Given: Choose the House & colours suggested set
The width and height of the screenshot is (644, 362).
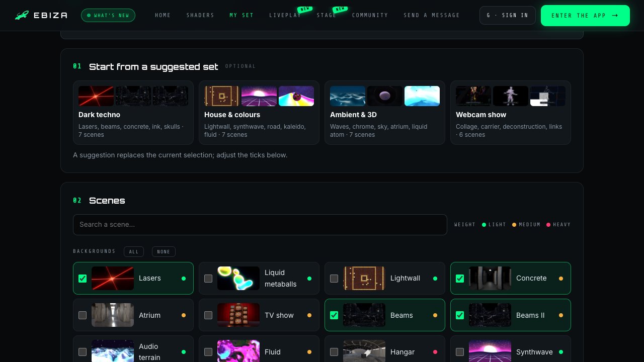Looking at the screenshot, I should tap(259, 113).
